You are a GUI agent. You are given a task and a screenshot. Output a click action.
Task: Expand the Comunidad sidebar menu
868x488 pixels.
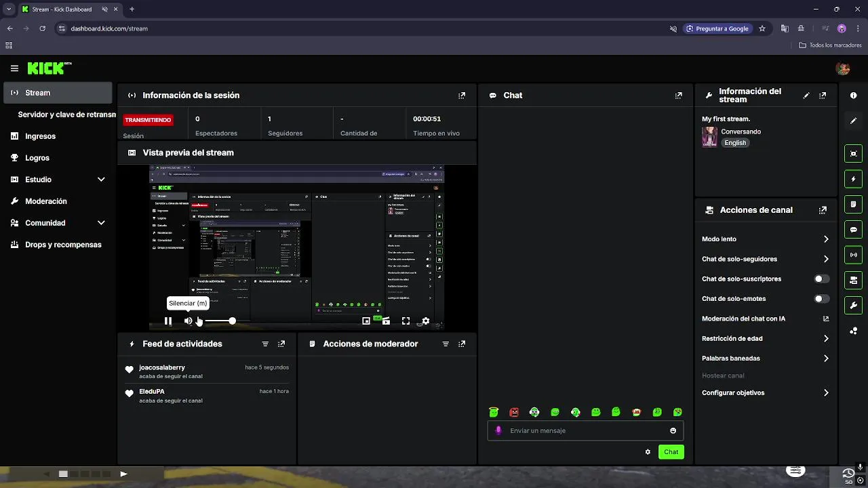(x=58, y=223)
